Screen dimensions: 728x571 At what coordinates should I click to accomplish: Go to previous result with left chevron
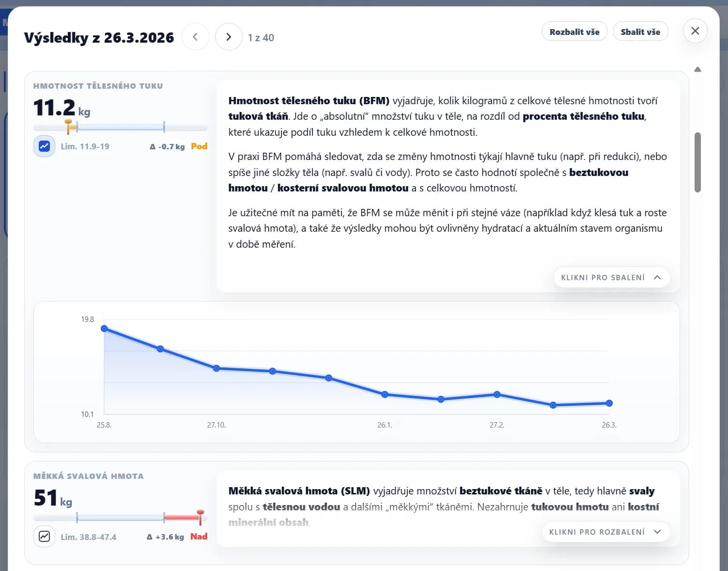click(x=195, y=37)
